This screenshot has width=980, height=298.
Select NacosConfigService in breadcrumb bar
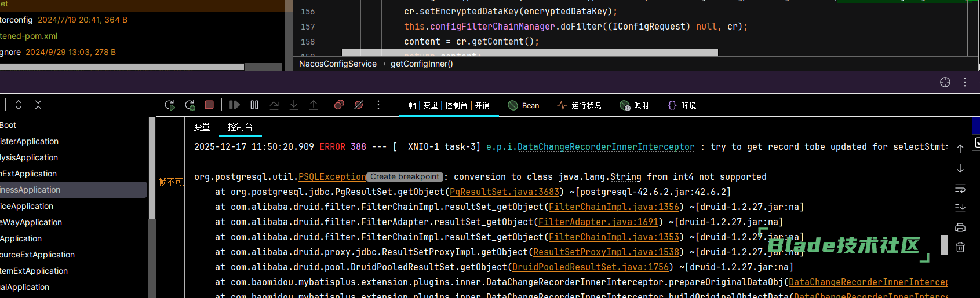(x=337, y=64)
